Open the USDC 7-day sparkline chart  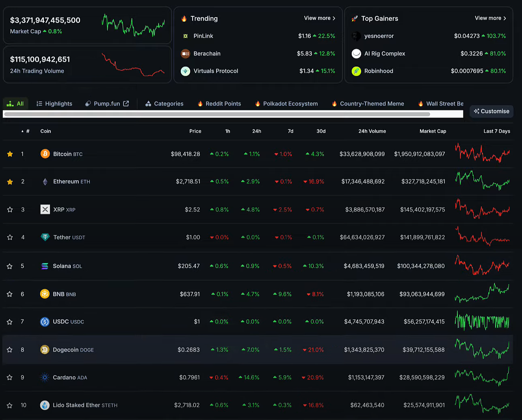click(482, 322)
